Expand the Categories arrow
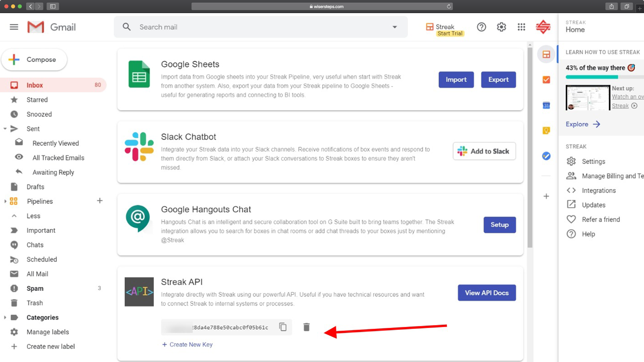The height and width of the screenshot is (362, 644). point(5,317)
